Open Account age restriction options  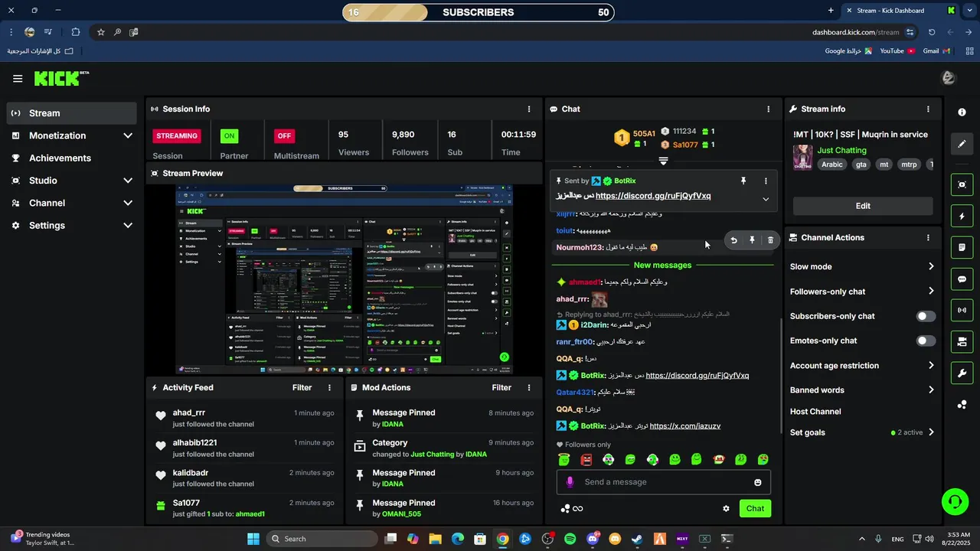(x=863, y=366)
